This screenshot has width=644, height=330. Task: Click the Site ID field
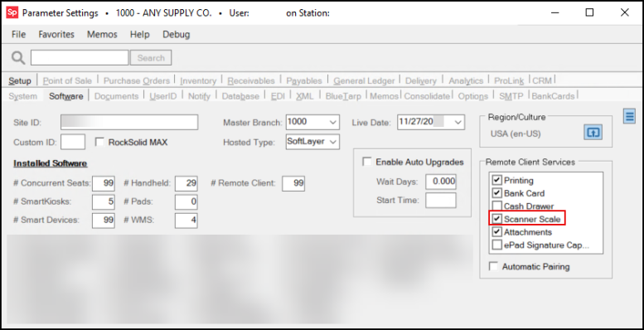point(129,122)
